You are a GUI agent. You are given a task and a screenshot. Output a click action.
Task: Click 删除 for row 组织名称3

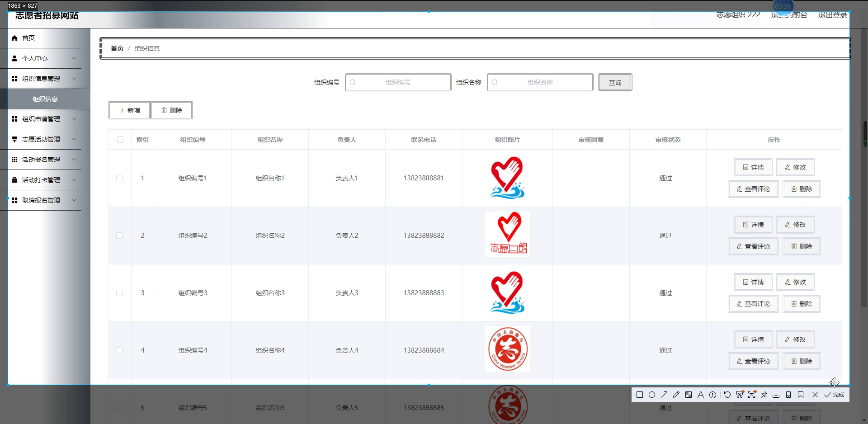(x=802, y=304)
